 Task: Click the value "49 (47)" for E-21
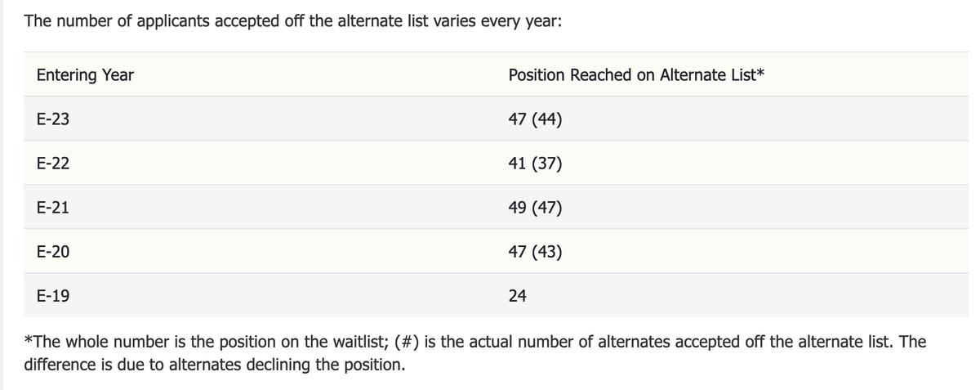pyautogui.click(x=534, y=208)
